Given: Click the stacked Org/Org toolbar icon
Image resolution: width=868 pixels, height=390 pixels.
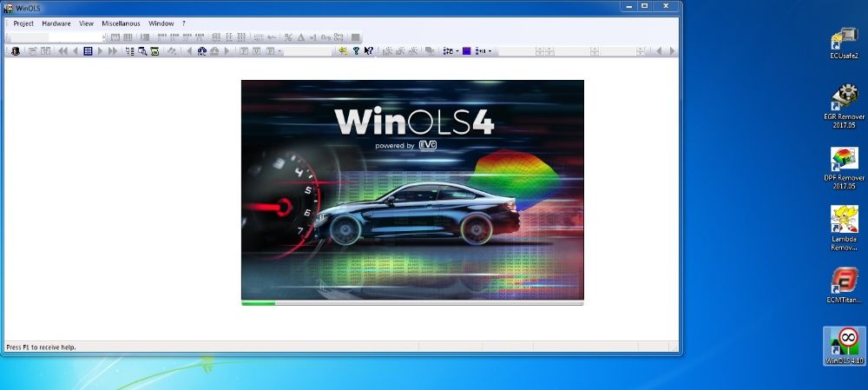Looking at the screenshot, I should (339, 37).
